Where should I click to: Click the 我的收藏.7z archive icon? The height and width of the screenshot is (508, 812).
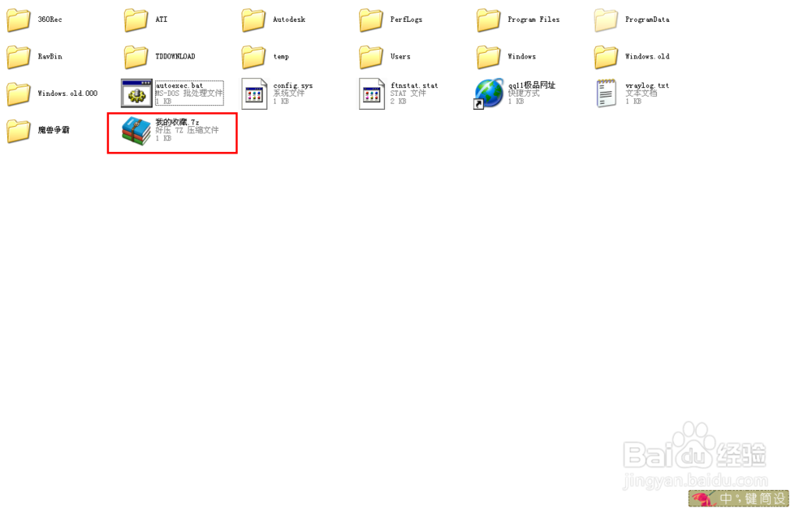136,131
